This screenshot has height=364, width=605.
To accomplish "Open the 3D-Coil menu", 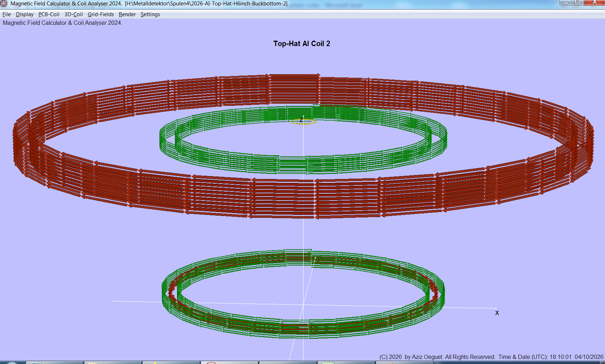I will pos(73,14).
